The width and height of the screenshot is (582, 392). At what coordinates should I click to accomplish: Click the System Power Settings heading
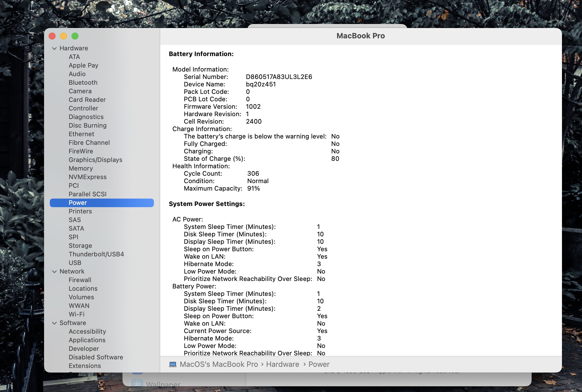(x=207, y=204)
